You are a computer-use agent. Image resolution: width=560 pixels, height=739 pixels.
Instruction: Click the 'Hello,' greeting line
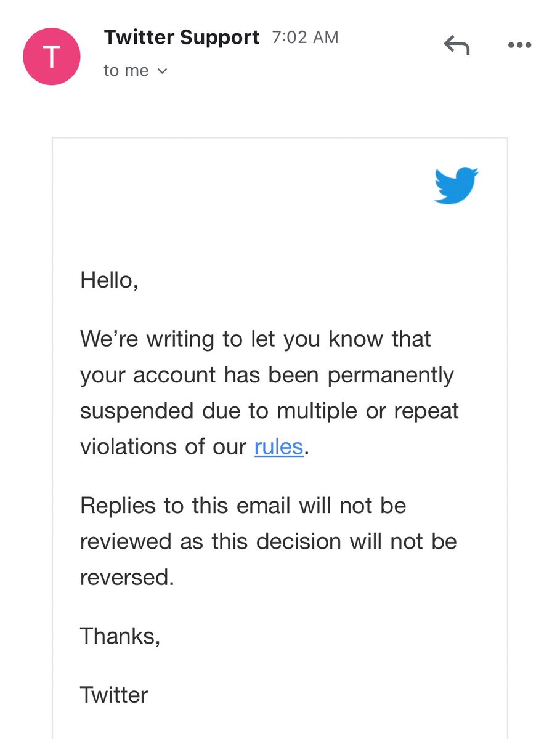(110, 281)
